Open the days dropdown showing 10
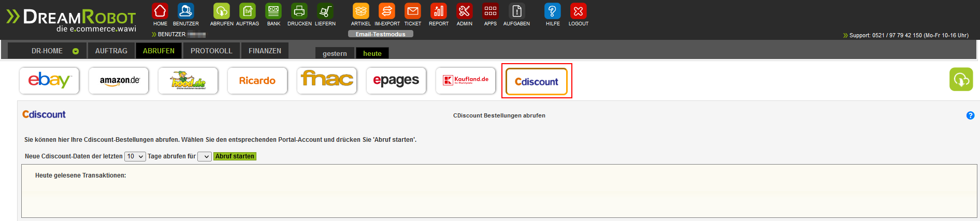This screenshot has height=221, width=980. pos(135,156)
